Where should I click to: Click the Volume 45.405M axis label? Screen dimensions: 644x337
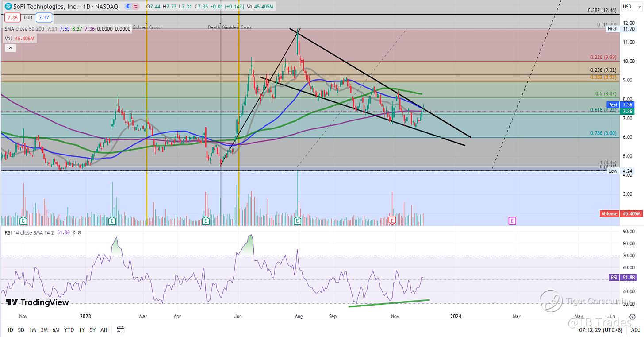[x=621, y=214]
